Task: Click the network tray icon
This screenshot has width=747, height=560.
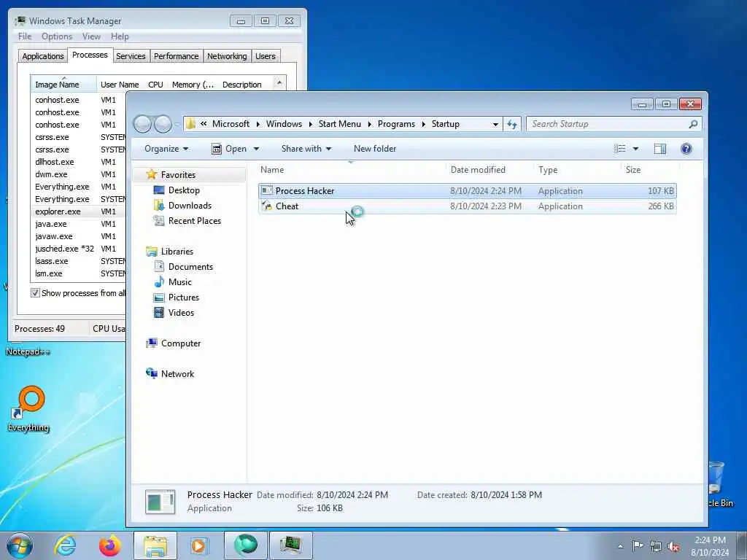Action: tap(656, 546)
